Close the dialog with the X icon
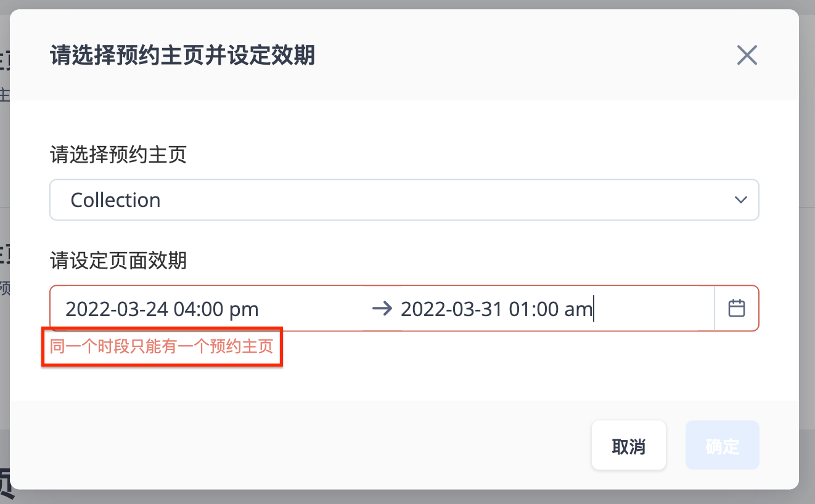This screenshot has height=504, width=815. tap(747, 55)
